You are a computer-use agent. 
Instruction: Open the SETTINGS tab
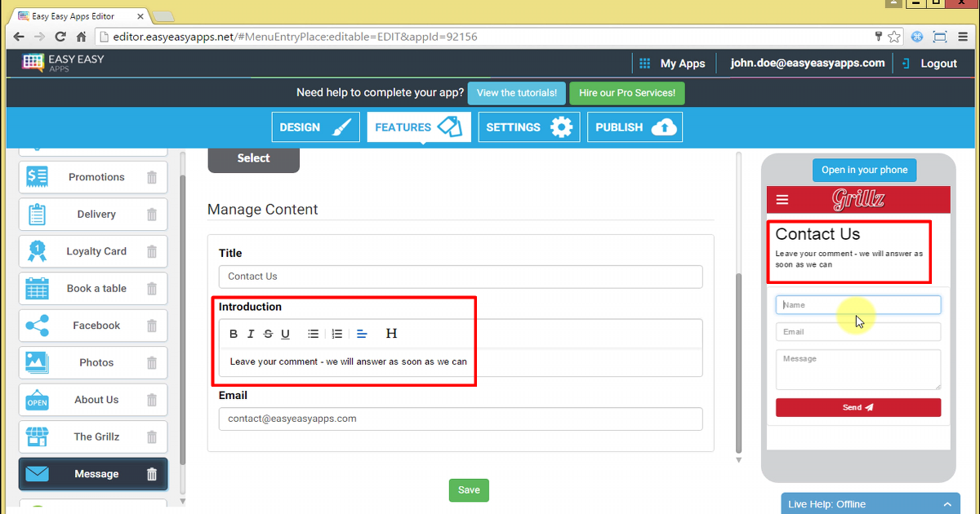(x=528, y=126)
